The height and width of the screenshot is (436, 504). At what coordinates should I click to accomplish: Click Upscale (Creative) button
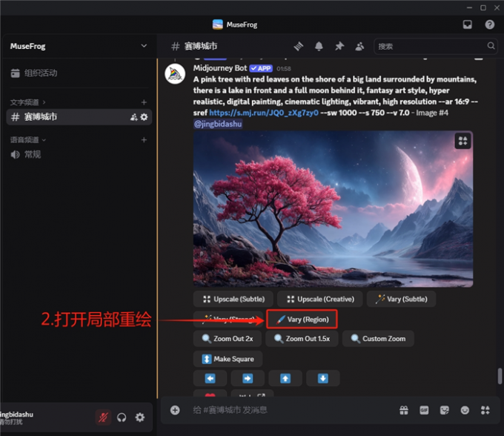click(x=320, y=299)
